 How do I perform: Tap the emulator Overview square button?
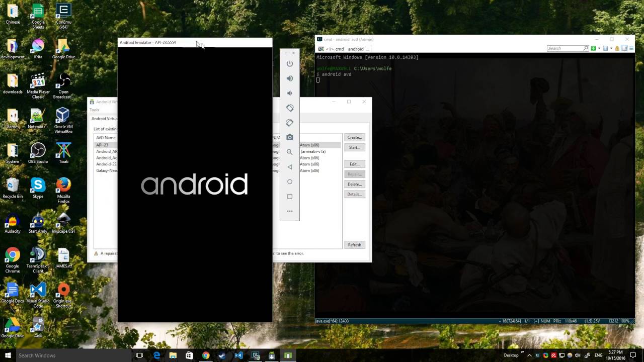click(289, 197)
